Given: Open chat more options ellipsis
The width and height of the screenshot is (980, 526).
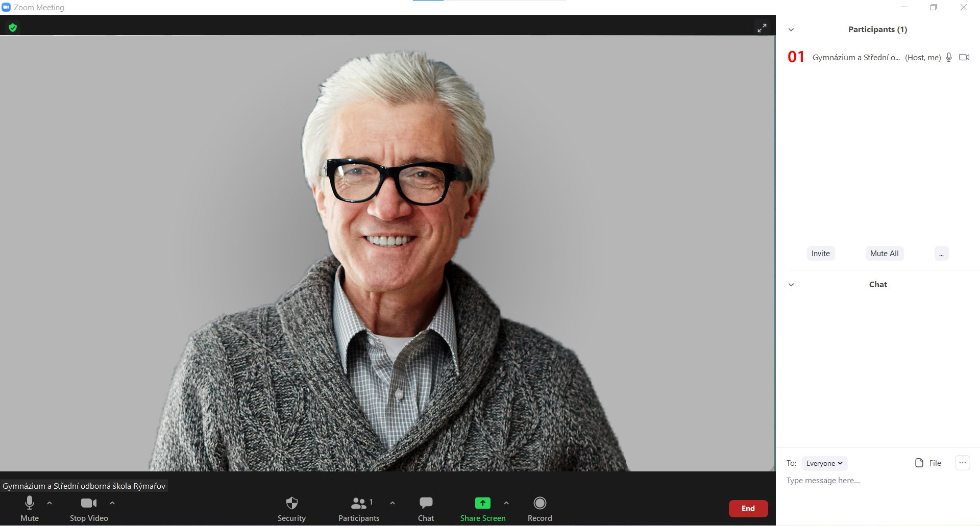Looking at the screenshot, I should click(963, 463).
